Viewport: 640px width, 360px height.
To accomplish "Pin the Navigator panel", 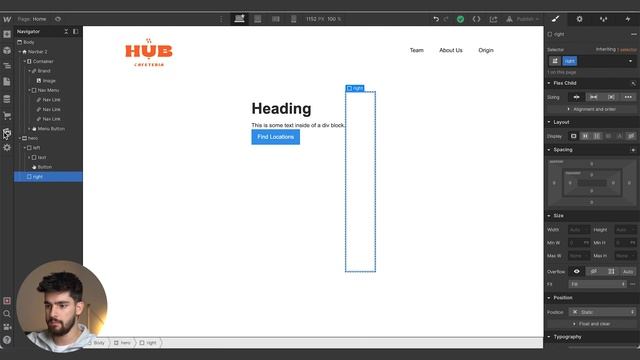I will click(76, 31).
